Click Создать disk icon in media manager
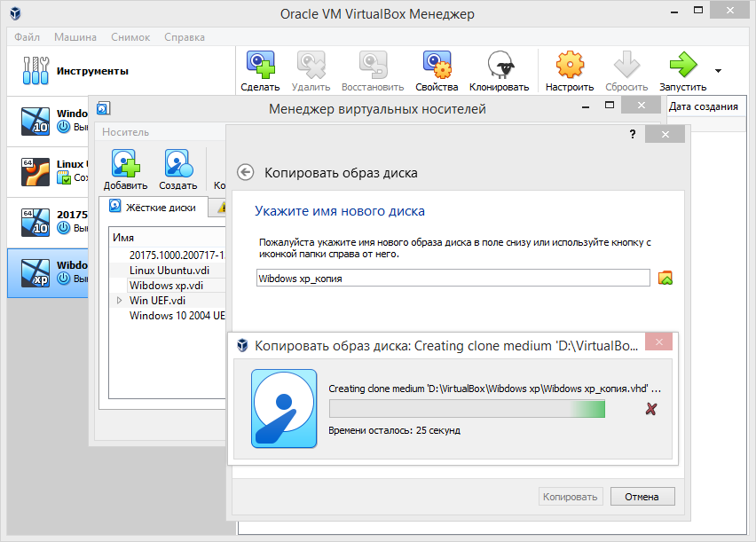Image resolution: width=756 pixels, height=542 pixels. [x=178, y=163]
